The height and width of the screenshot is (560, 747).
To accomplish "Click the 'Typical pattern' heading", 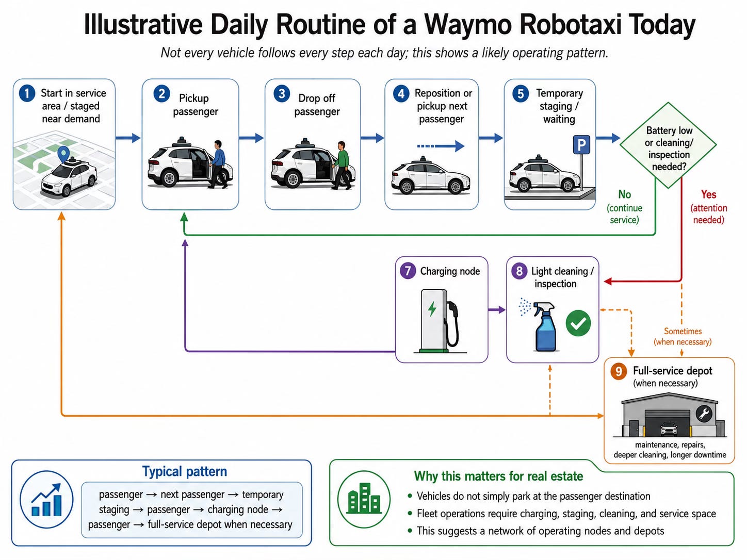I will (184, 471).
